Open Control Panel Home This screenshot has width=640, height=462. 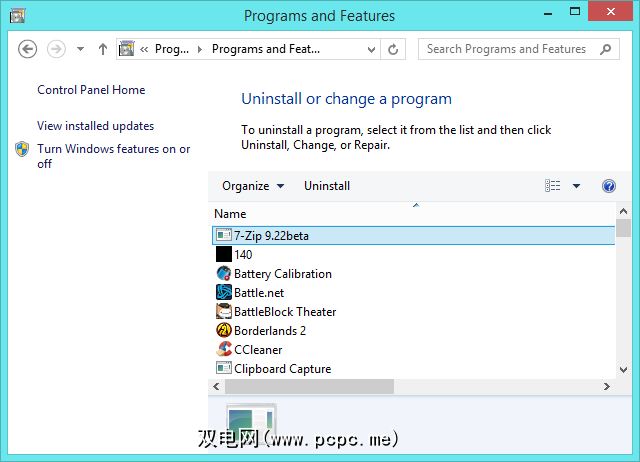coord(91,90)
